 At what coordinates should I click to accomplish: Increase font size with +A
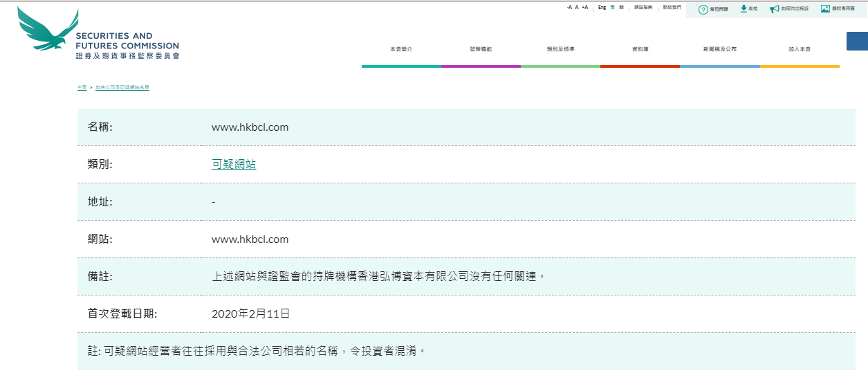(x=584, y=7)
